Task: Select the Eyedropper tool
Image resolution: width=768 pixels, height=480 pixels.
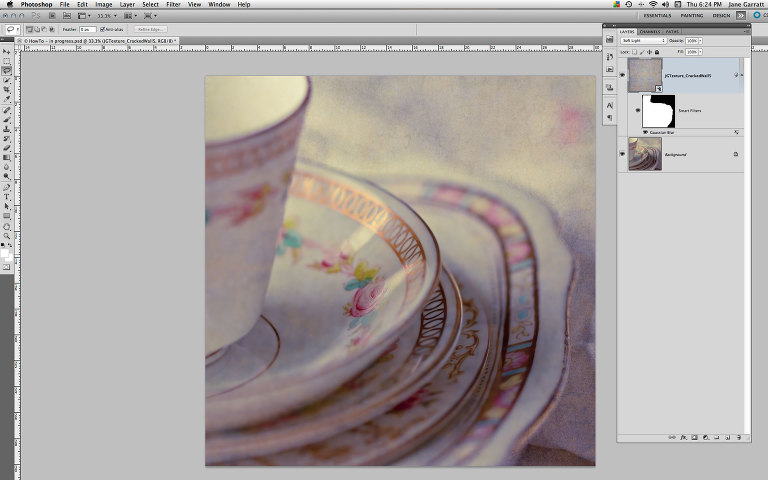Action: click(7, 99)
